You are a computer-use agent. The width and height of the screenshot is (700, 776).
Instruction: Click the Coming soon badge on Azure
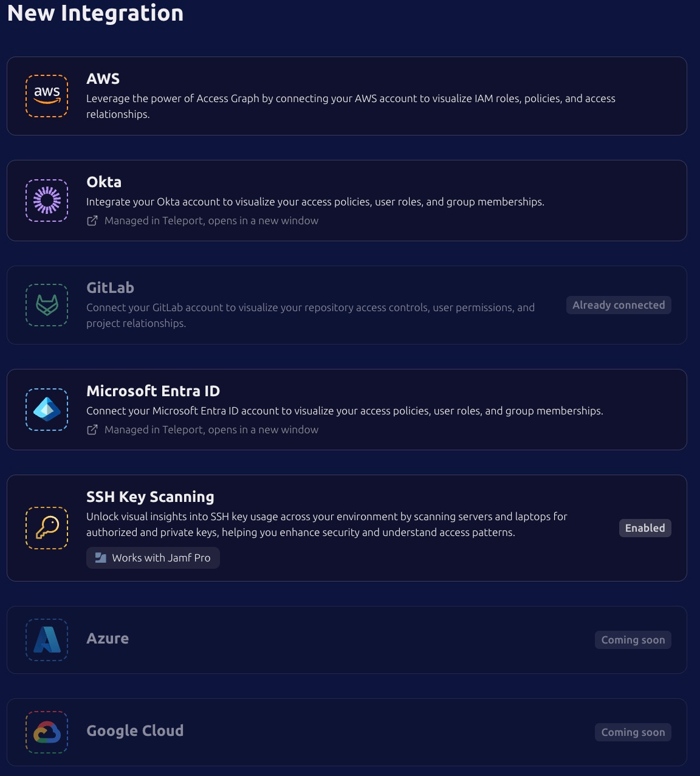[x=633, y=639]
